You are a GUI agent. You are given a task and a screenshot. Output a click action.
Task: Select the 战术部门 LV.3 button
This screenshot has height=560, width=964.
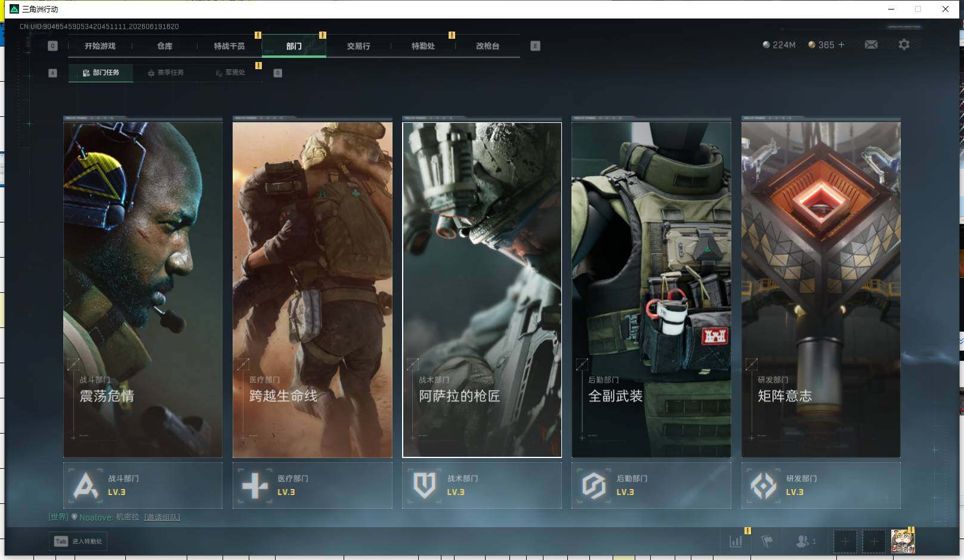click(482, 485)
